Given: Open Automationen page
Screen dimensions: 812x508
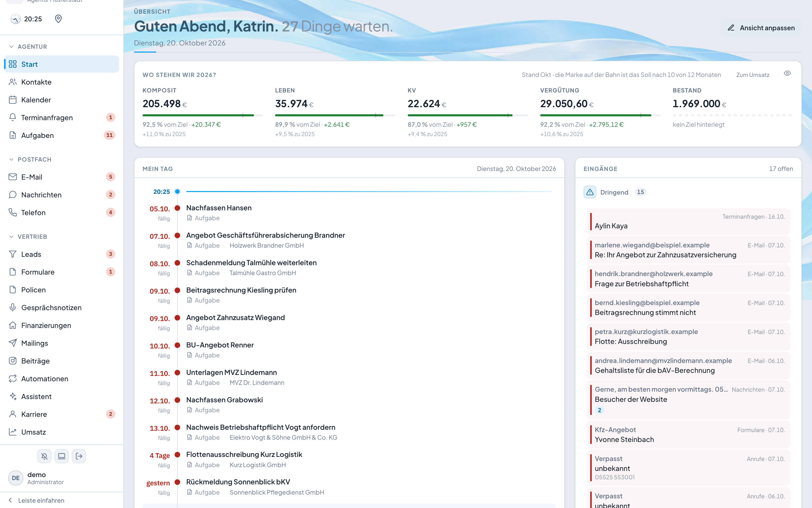Looking at the screenshot, I should [61, 379].
